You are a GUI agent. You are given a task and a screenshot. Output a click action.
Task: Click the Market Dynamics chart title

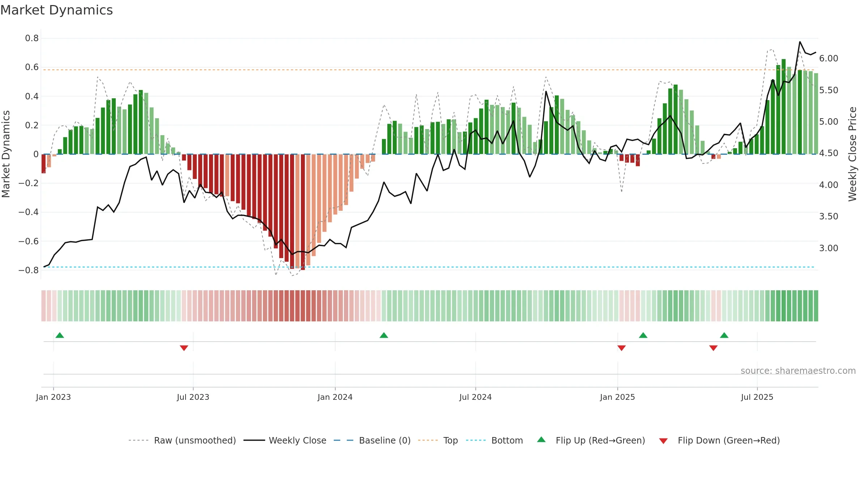pyautogui.click(x=57, y=10)
